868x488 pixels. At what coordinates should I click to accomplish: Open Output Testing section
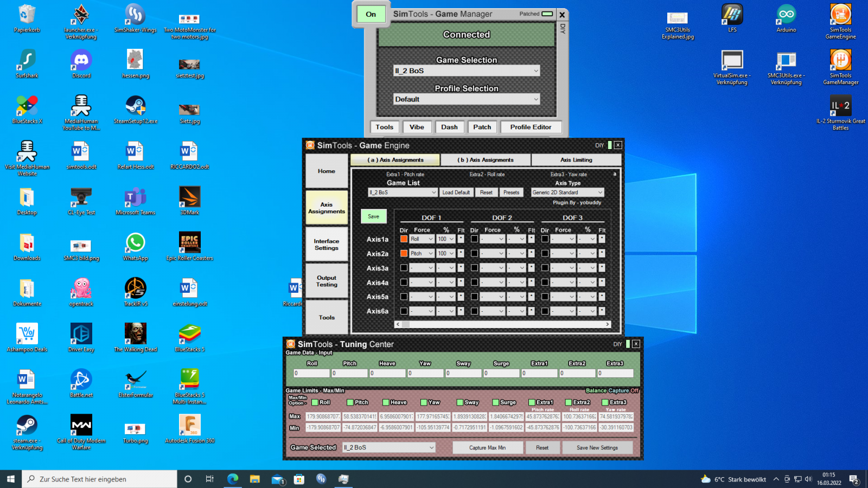[327, 281]
